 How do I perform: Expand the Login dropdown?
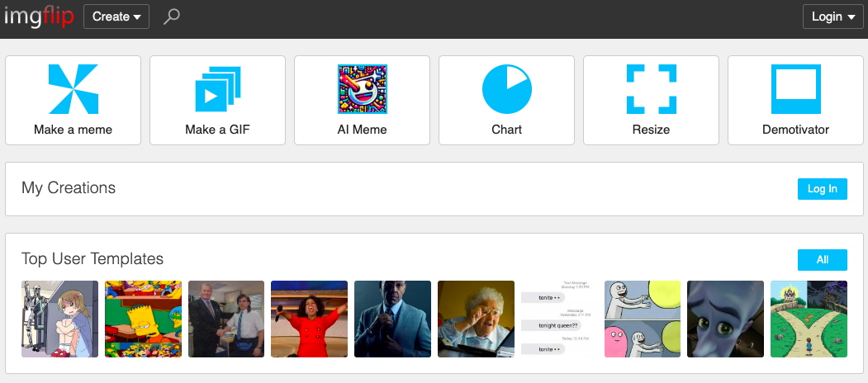click(833, 17)
